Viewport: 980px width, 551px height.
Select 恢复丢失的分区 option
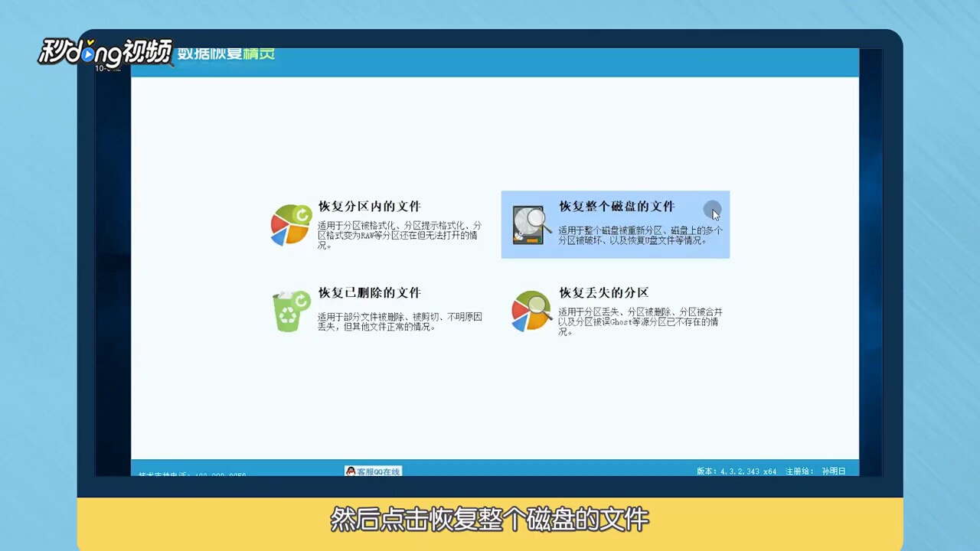[603, 293]
